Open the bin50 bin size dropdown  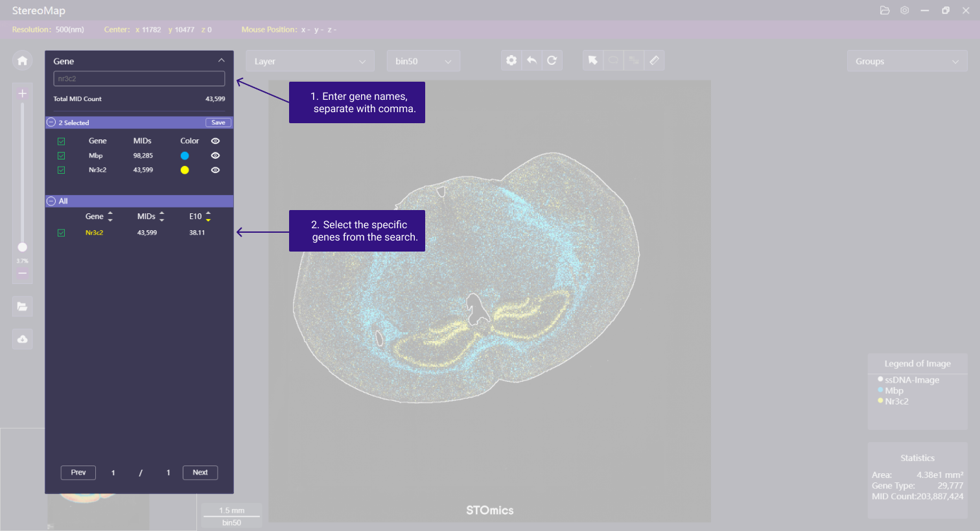point(423,61)
